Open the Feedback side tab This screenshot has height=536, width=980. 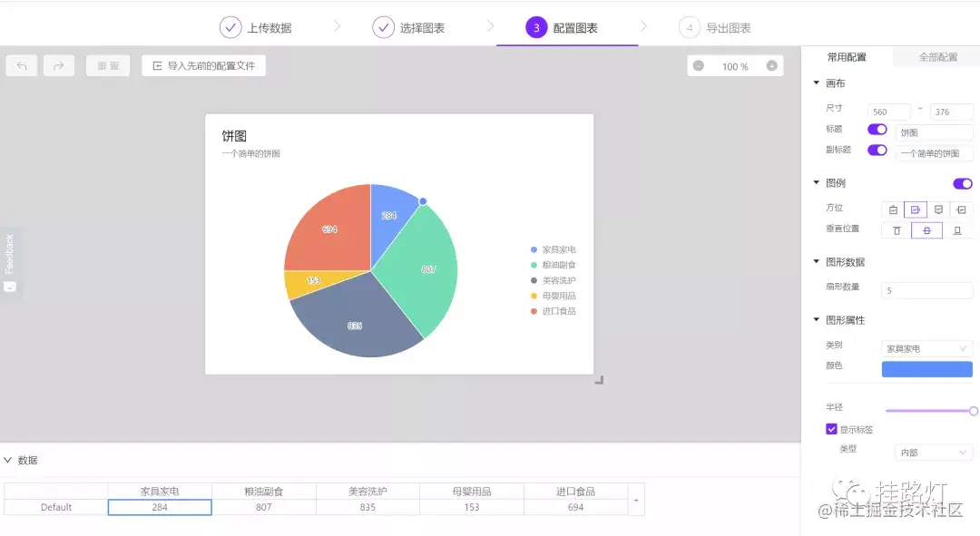[x=9, y=264]
